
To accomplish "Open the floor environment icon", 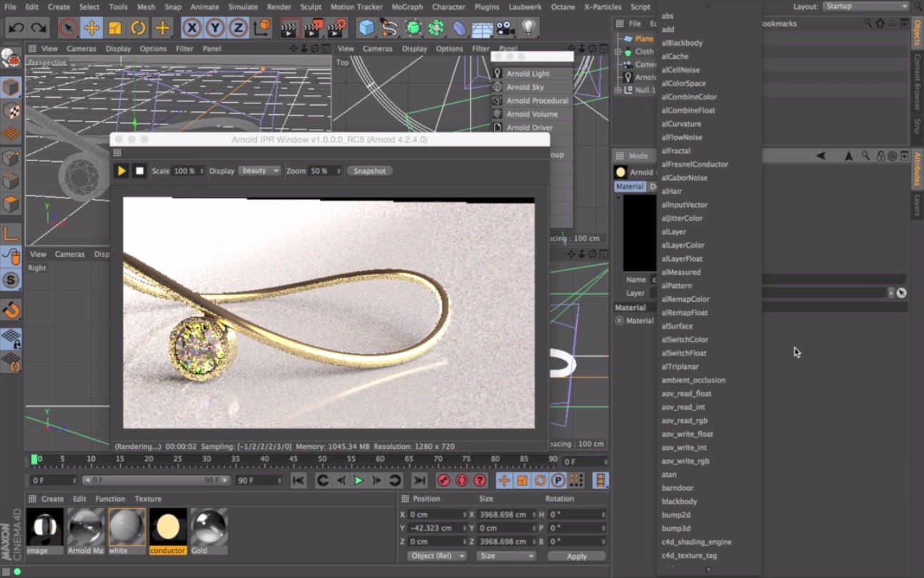I will (x=483, y=29).
